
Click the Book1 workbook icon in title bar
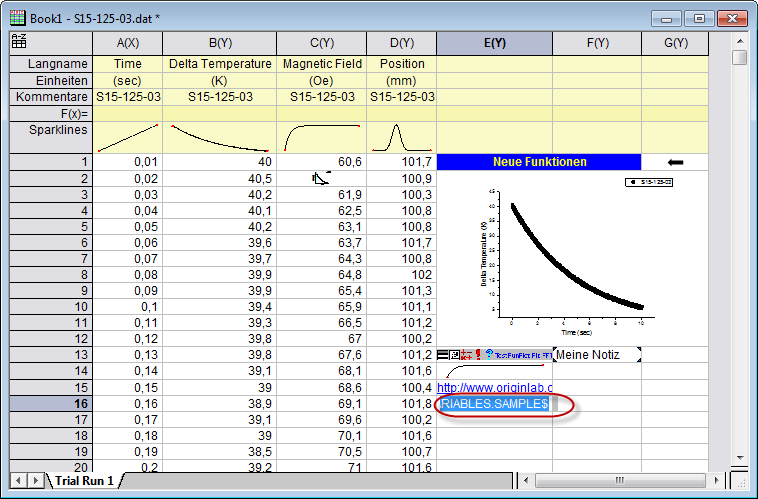[18, 18]
